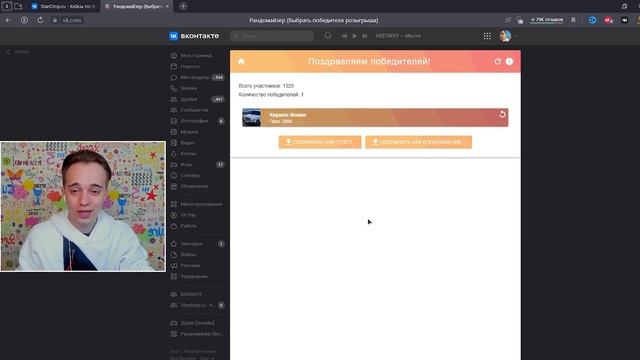640x360 pixels.
Task: Open the Randomizer app shortcut in sidebar
Action: click(197, 334)
